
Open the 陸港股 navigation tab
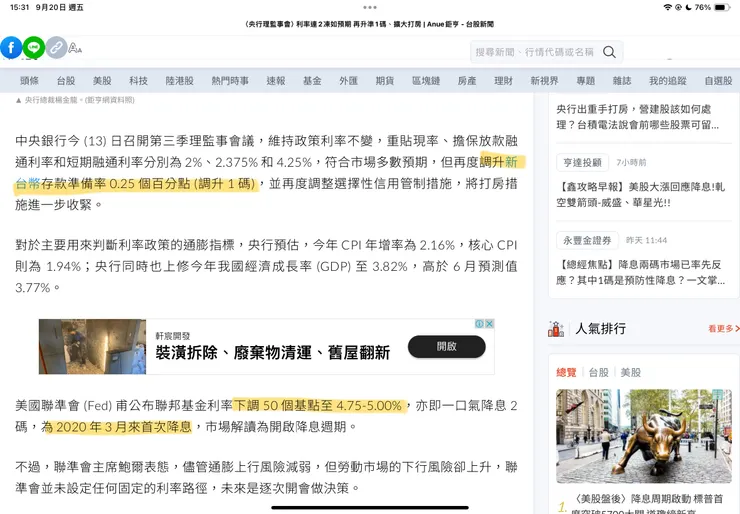pyautogui.click(x=180, y=81)
